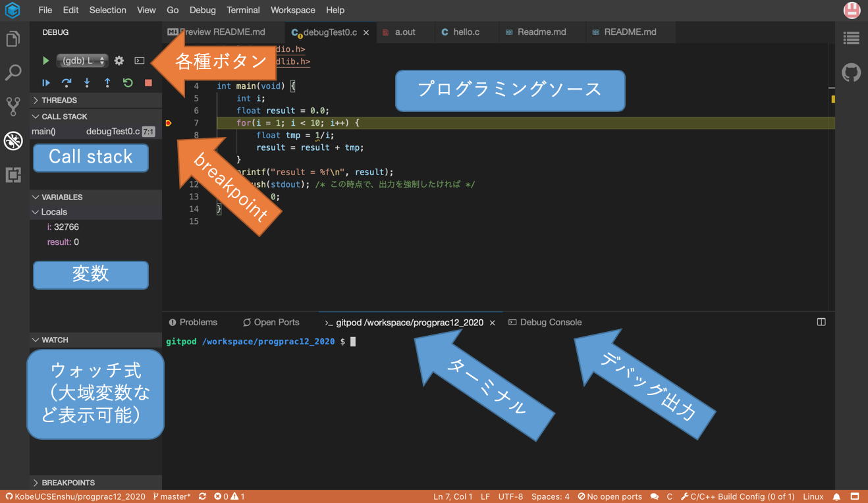Open the Debug menu

(x=202, y=10)
